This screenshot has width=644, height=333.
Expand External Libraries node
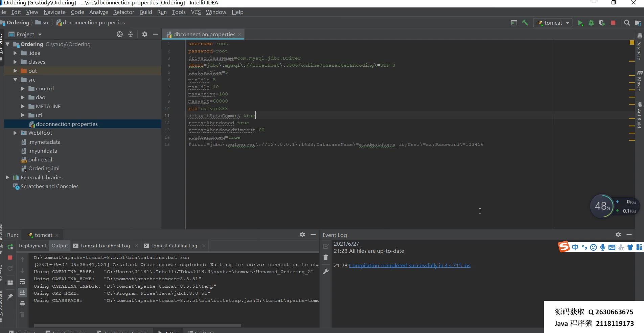[7, 177]
